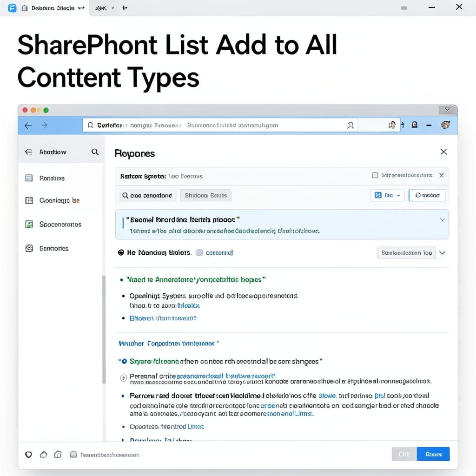This screenshot has height=476, width=476.
Task: Click the address bar page icon
Action: 90,125
